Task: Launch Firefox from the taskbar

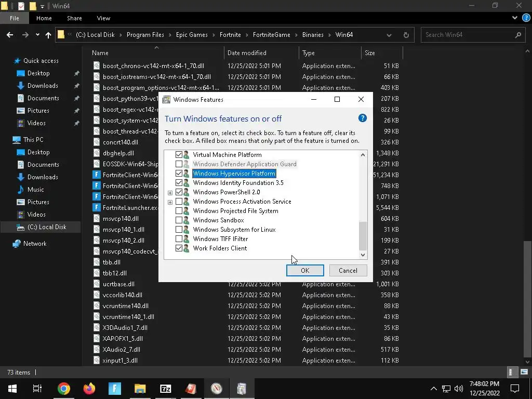Action: coord(89,389)
